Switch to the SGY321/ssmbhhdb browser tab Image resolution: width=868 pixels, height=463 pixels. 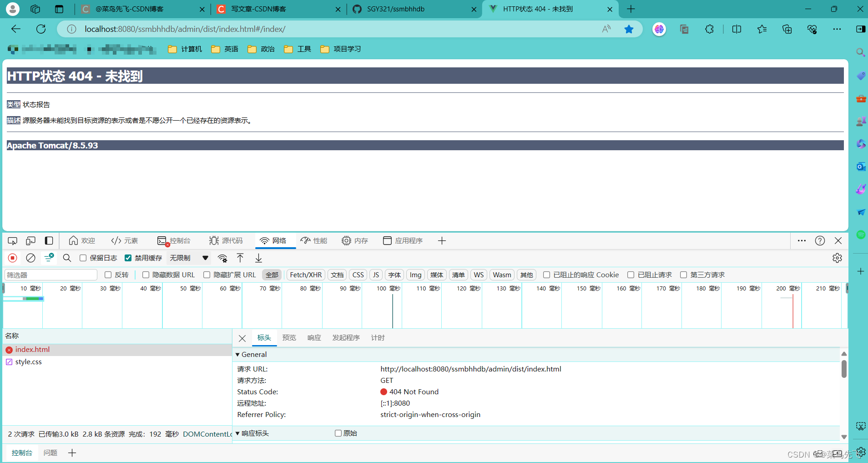click(x=414, y=9)
